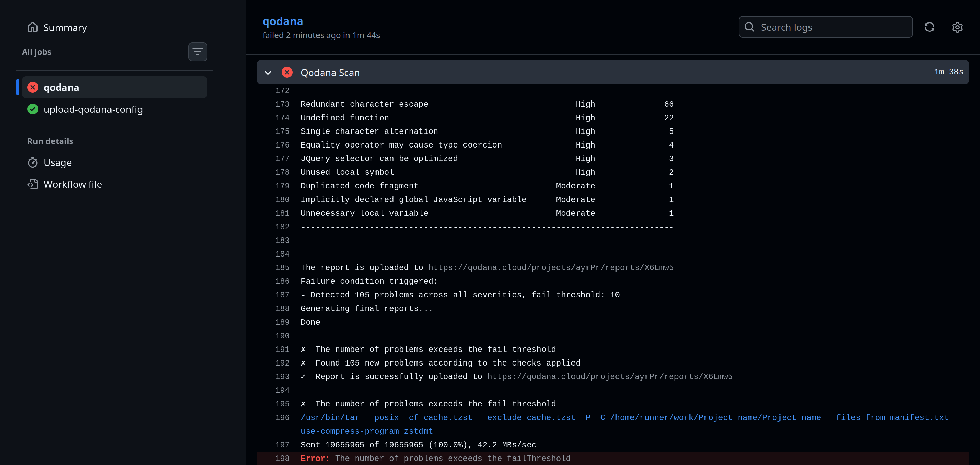Screen dimensions: 980x465
Task: Collapse the Qodana Scan step chevron
Action: [268, 73]
